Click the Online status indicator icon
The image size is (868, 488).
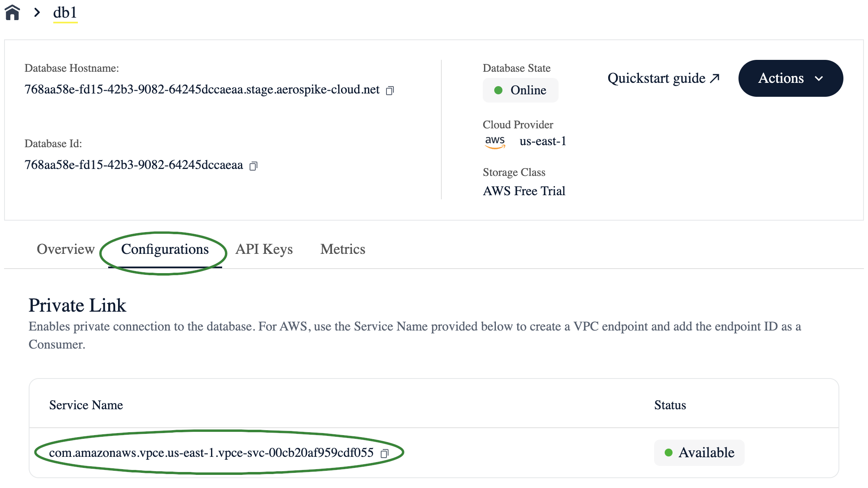click(498, 90)
